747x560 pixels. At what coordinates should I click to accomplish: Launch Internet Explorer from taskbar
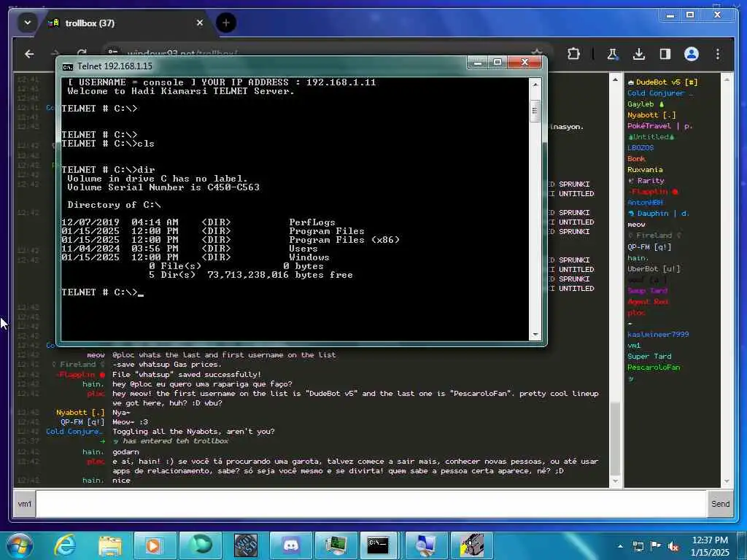pyautogui.click(x=64, y=545)
